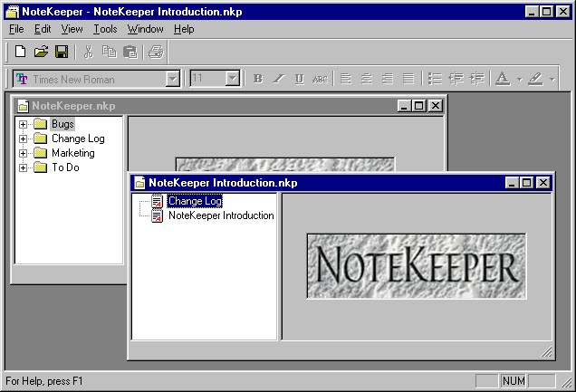Click the NUM indicator in status bar
Screen dimensions: 576x392
point(514,381)
